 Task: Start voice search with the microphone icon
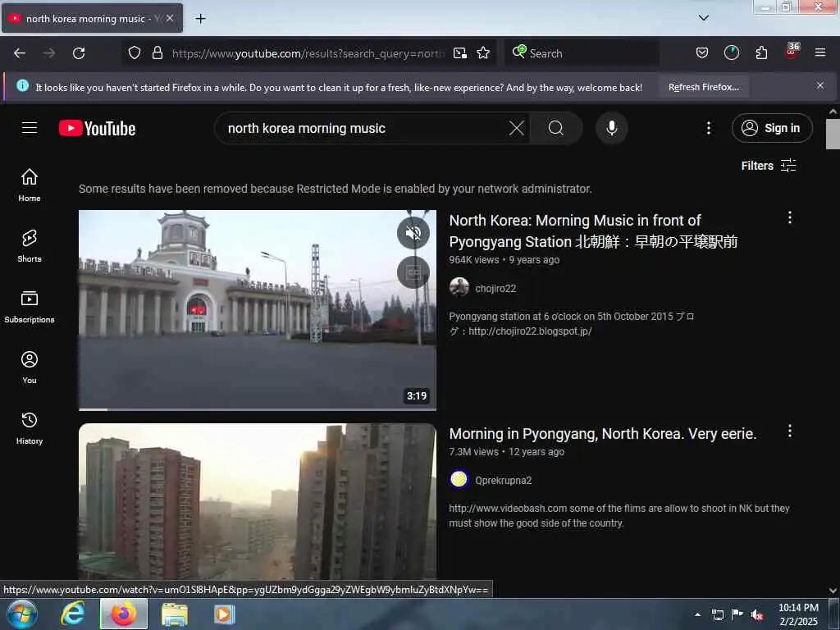click(x=611, y=128)
